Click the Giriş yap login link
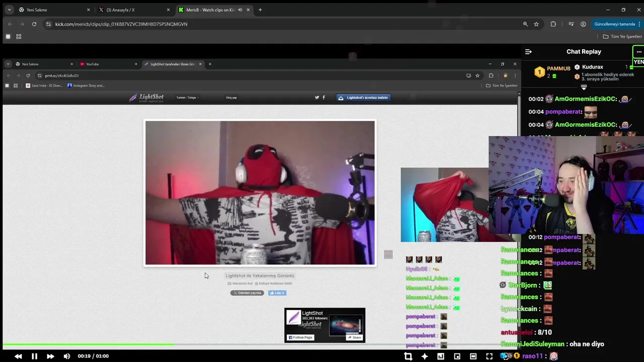Screen dimensions: 644x362 pyautogui.click(x=231, y=98)
